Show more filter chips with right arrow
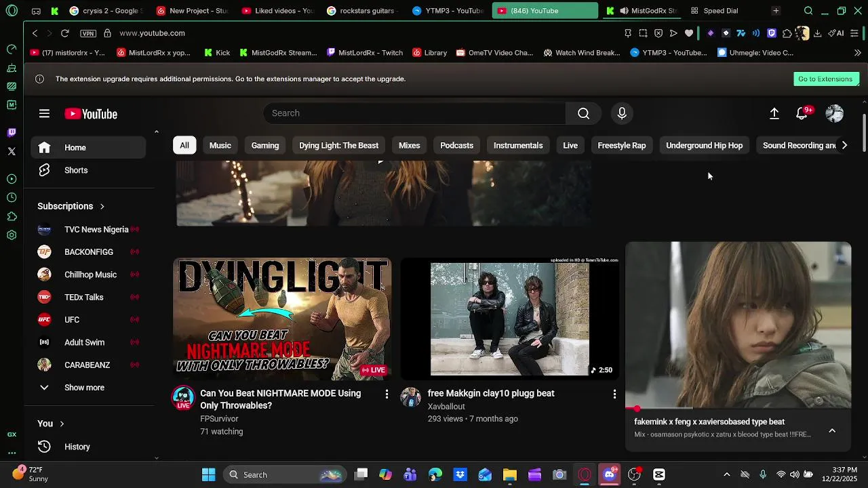The width and height of the screenshot is (868, 488). coord(844,145)
